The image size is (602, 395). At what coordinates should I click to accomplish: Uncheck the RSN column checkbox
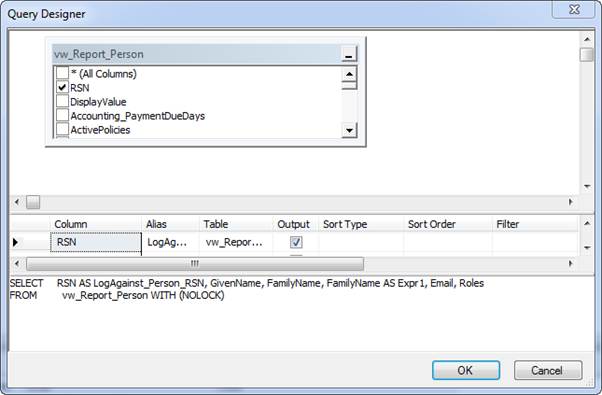coord(62,87)
